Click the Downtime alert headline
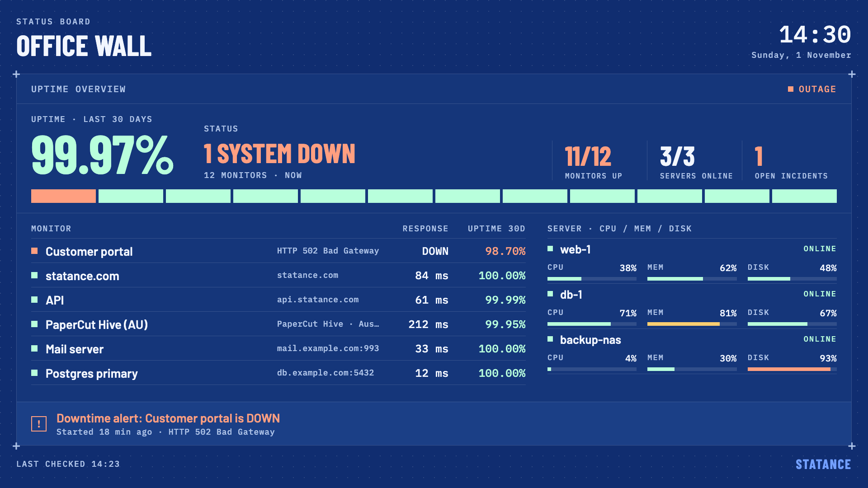Screen dimensions: 868x488 pos(168,418)
